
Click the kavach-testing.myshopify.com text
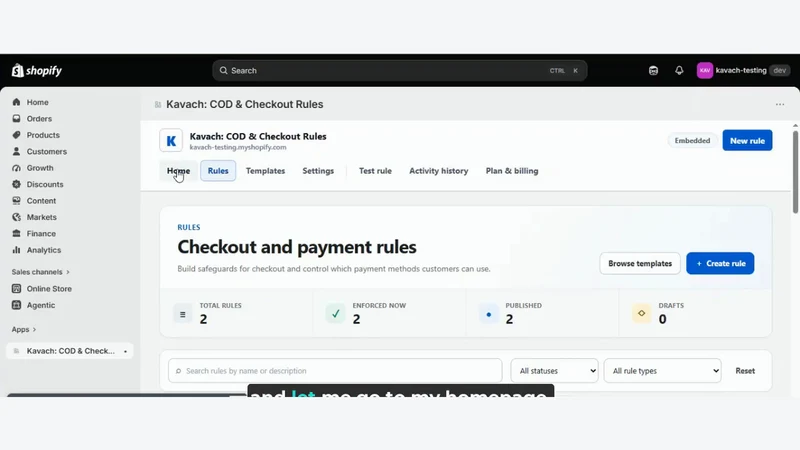pos(238,147)
